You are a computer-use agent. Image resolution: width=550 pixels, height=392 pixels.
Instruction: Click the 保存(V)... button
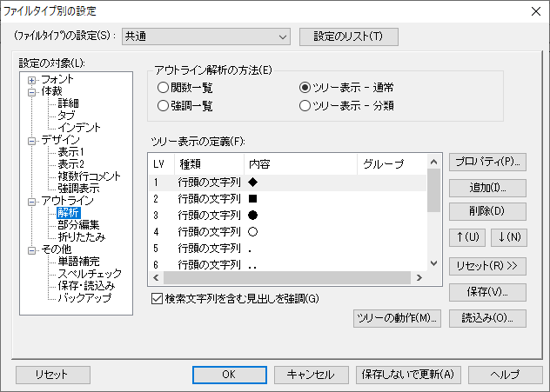coord(487,292)
